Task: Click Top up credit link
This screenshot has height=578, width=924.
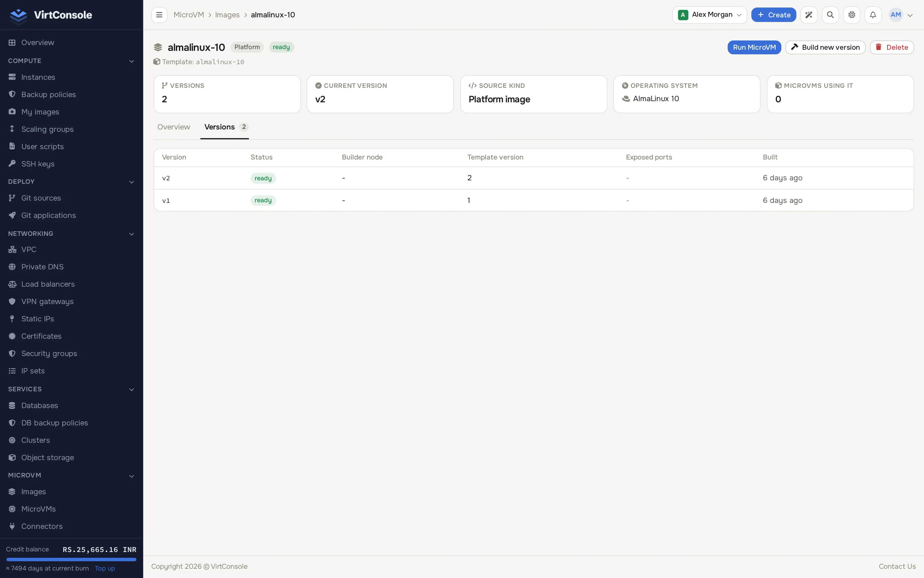Action: (105, 568)
